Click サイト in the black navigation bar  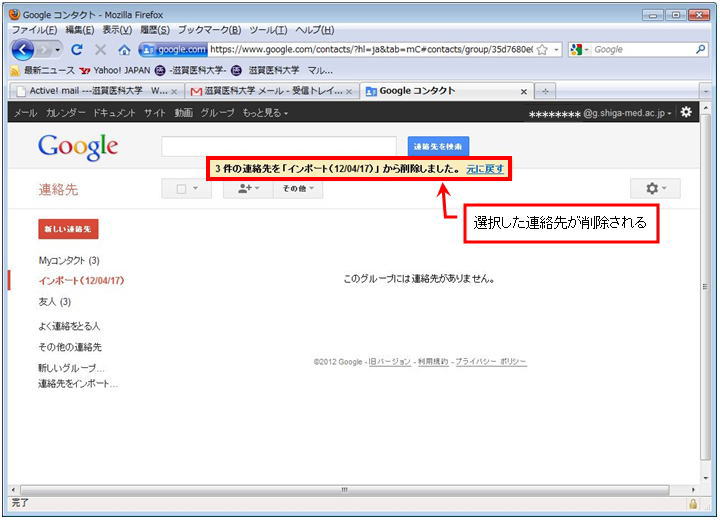[x=155, y=112]
